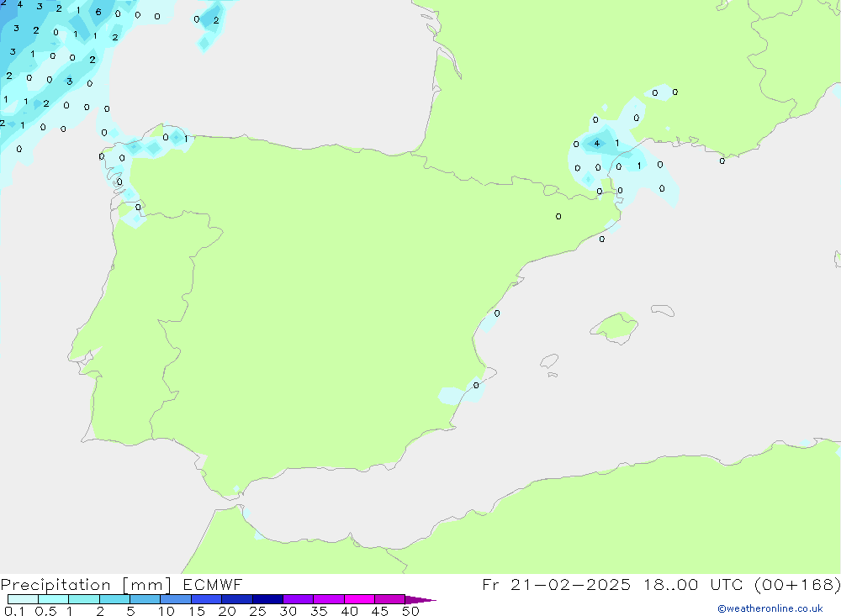
Task: Select the 2–5 mm legend swatch
Action: click(114, 599)
